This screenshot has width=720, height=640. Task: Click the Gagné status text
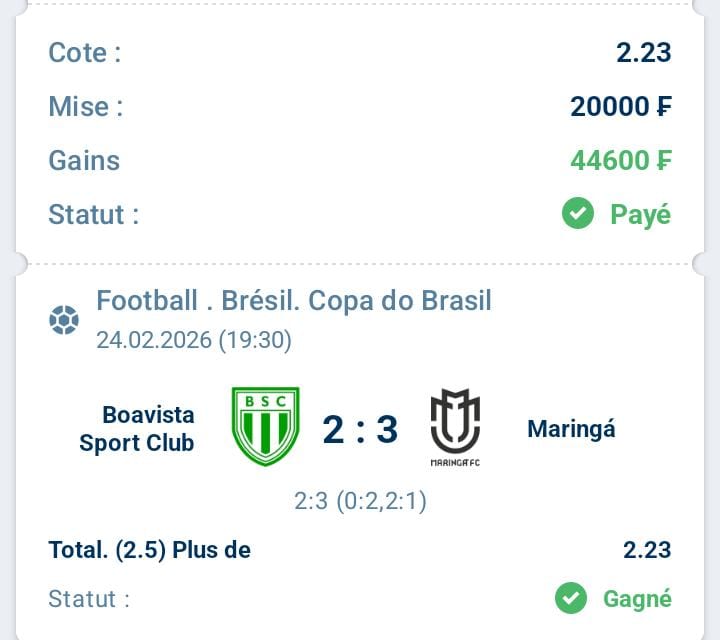coord(637,598)
